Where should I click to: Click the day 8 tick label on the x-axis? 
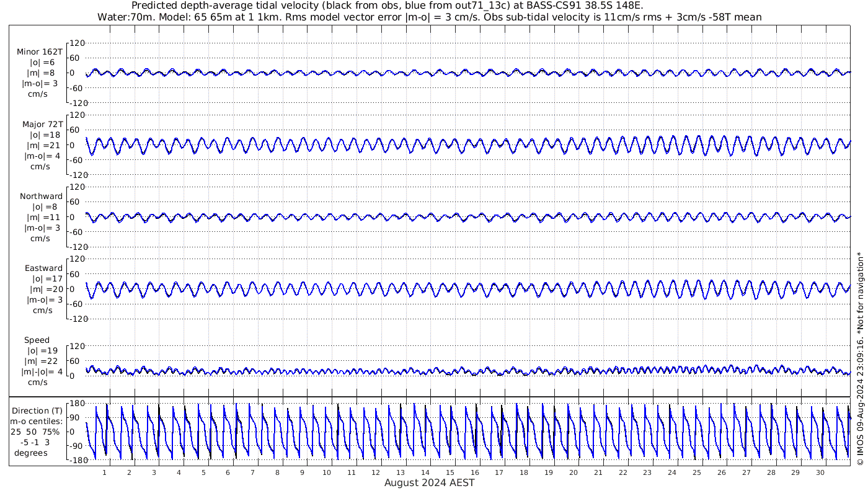pyautogui.click(x=277, y=472)
